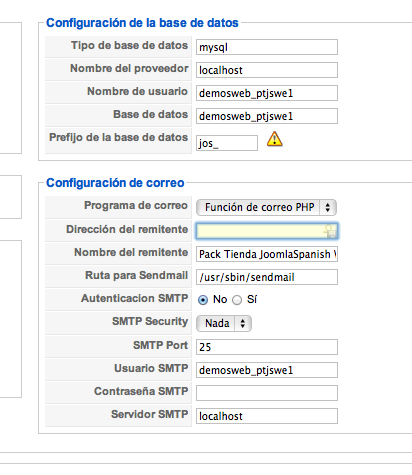Screen dimensions: 412x475
Task: Click the SMTP Port field
Action: tap(267, 347)
